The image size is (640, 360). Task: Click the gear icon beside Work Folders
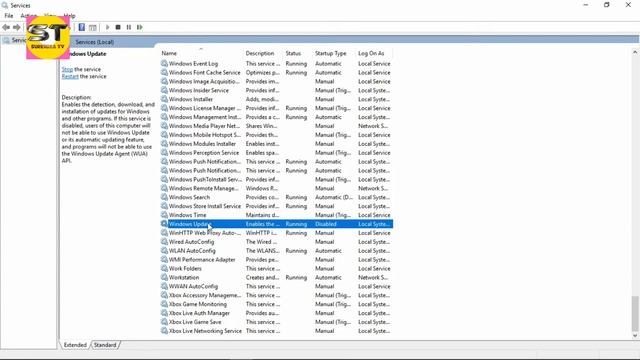click(164, 268)
